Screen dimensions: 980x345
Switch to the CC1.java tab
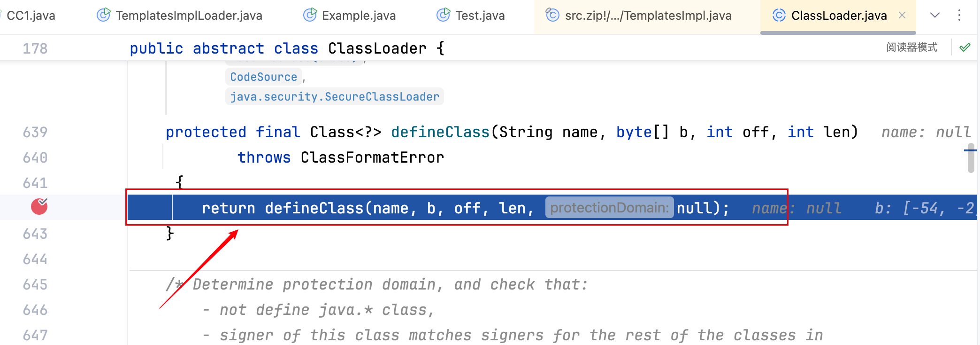pyautogui.click(x=31, y=16)
